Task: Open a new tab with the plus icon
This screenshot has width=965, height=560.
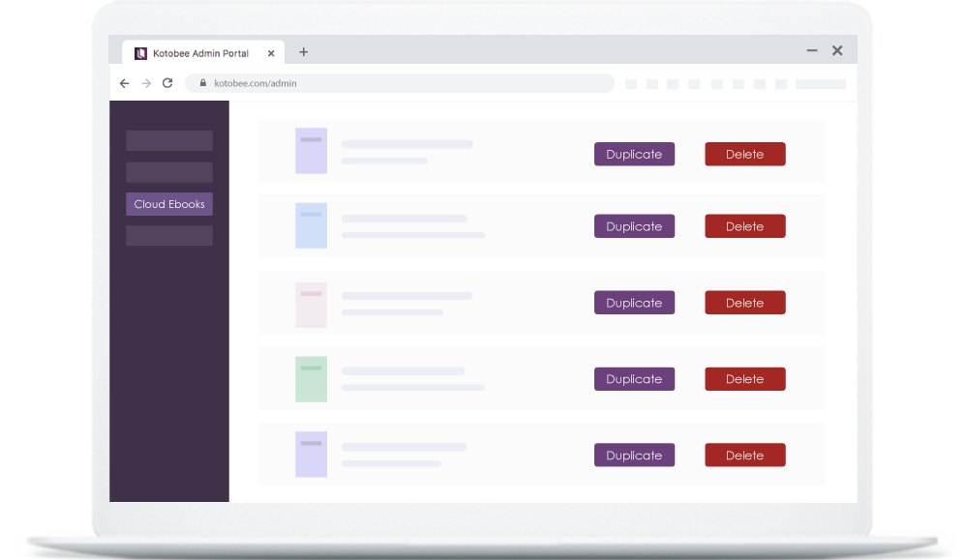Action: 304,51
